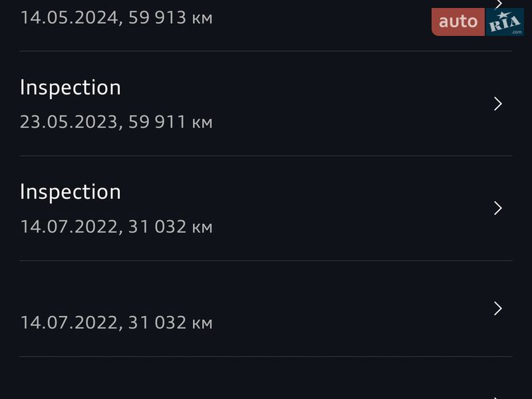The image size is (532, 399).
Task: Click the blue RIA logo badge
Action: coord(504,22)
